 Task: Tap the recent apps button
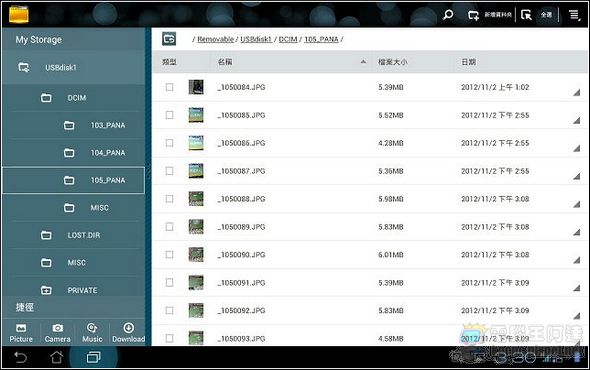click(x=93, y=357)
